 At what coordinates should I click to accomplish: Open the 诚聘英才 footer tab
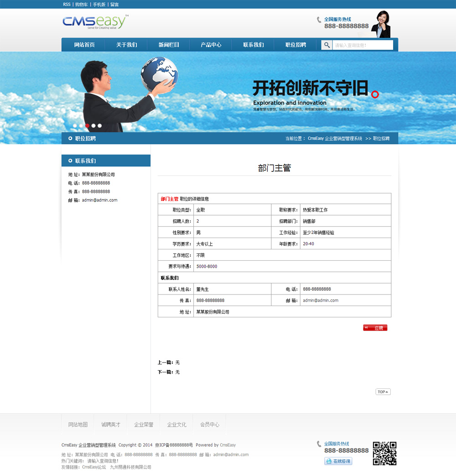pos(111,424)
